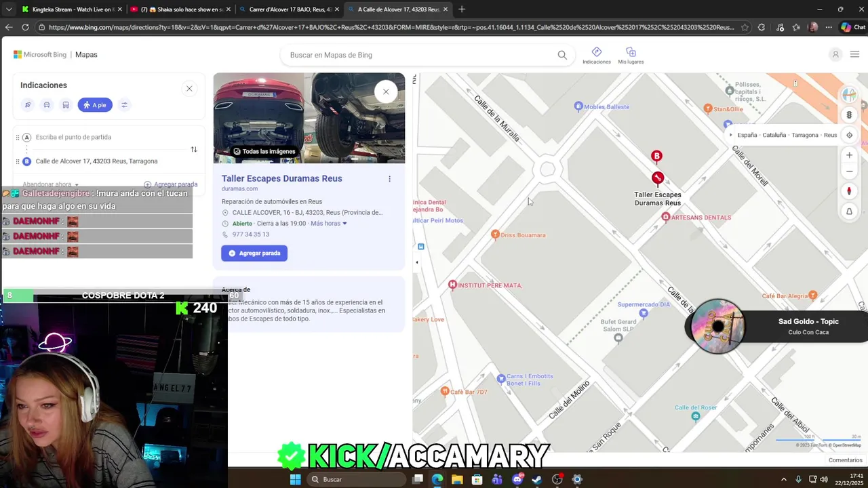This screenshot has width=868, height=488.
Task: Visit duramas.com website link
Action: tap(239, 188)
